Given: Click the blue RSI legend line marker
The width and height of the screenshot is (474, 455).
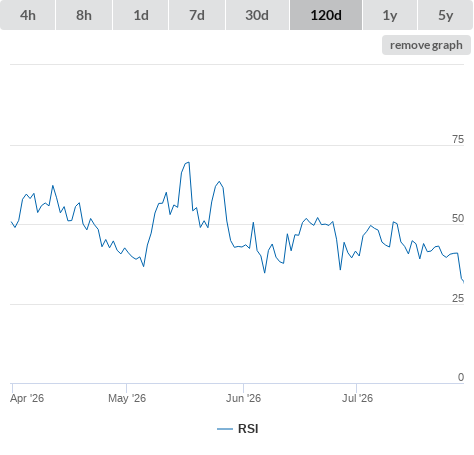Looking at the screenshot, I should pos(225,429).
